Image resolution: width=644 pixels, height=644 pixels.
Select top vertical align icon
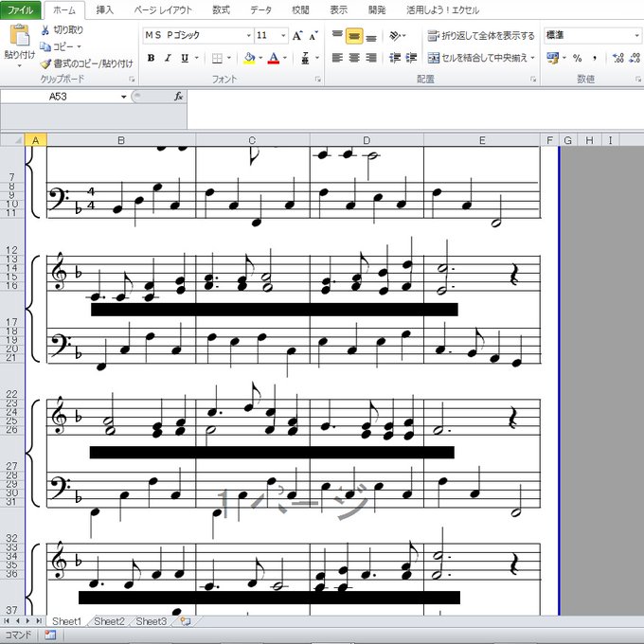337,36
